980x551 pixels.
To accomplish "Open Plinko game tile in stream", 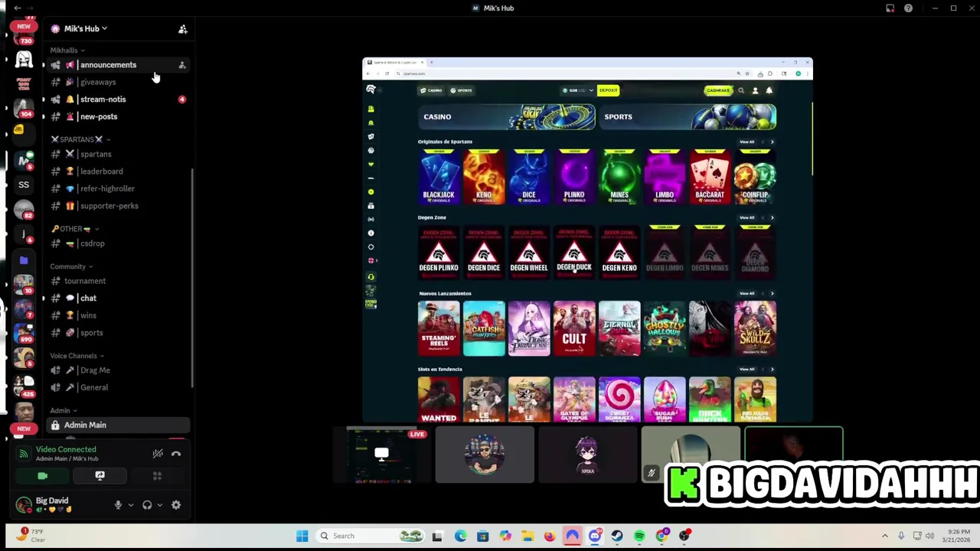I will (574, 177).
